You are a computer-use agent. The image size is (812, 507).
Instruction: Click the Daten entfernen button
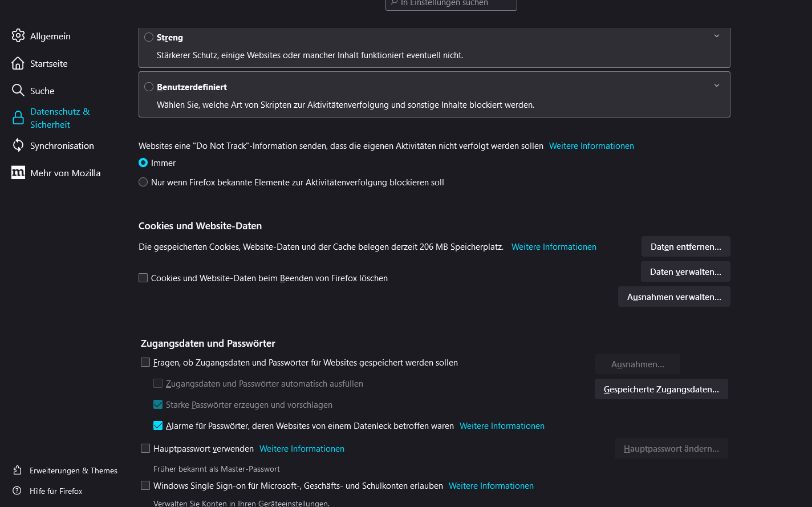(685, 247)
